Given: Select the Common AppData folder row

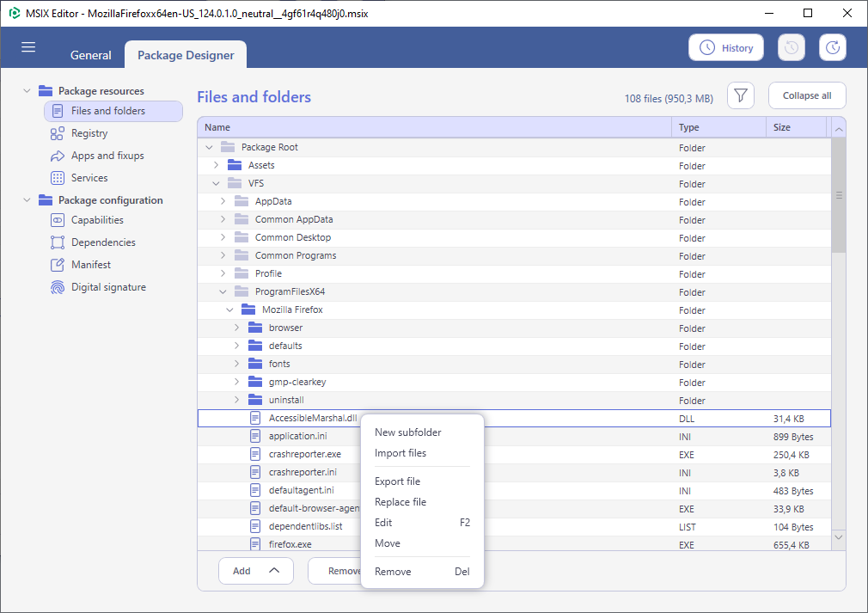Looking at the screenshot, I should coord(514,220).
